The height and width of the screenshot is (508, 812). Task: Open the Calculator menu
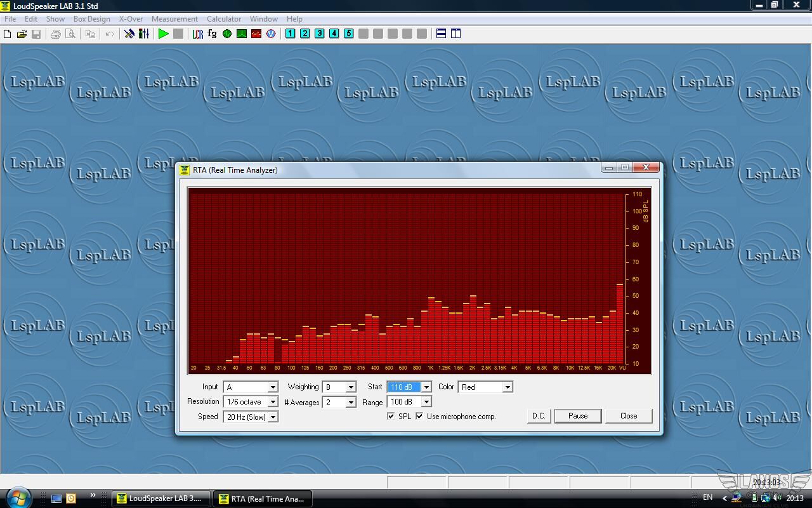click(x=224, y=19)
